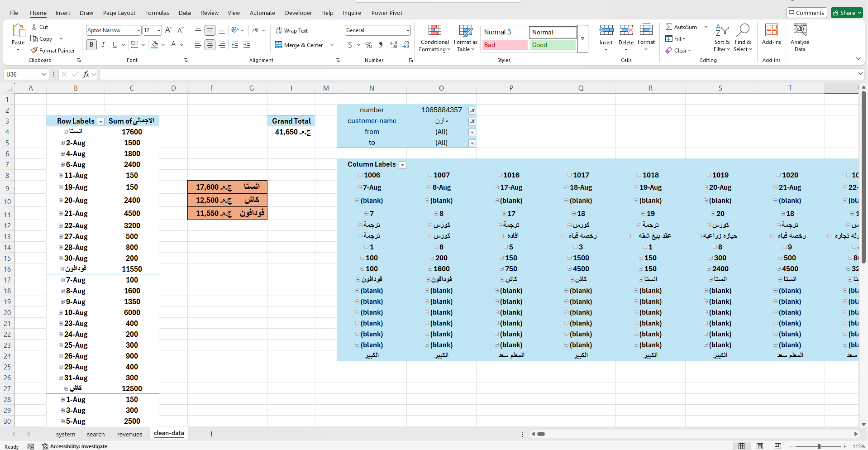Switch to the Formulas ribbon tab

(157, 13)
